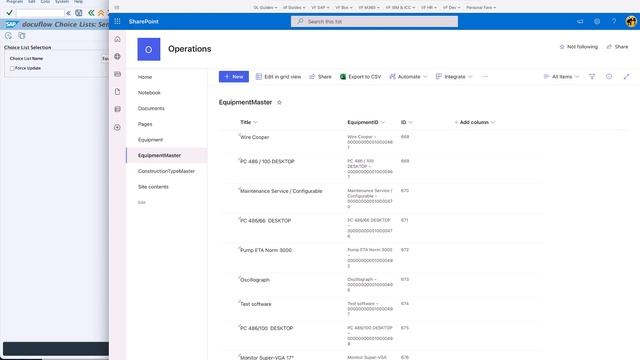The width and height of the screenshot is (640, 360).
Task: Click the Not following button
Action: click(x=578, y=47)
